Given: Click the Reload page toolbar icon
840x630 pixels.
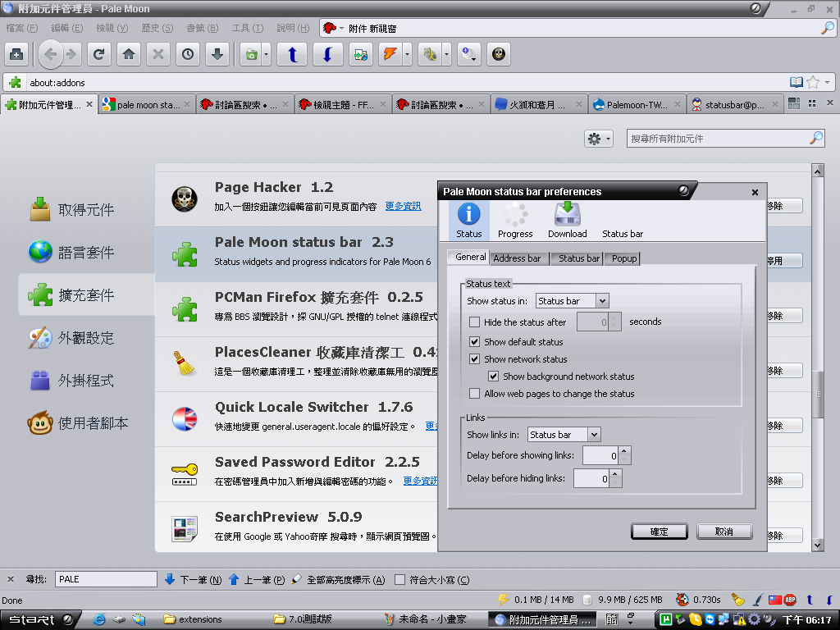Looking at the screenshot, I should [x=98, y=55].
